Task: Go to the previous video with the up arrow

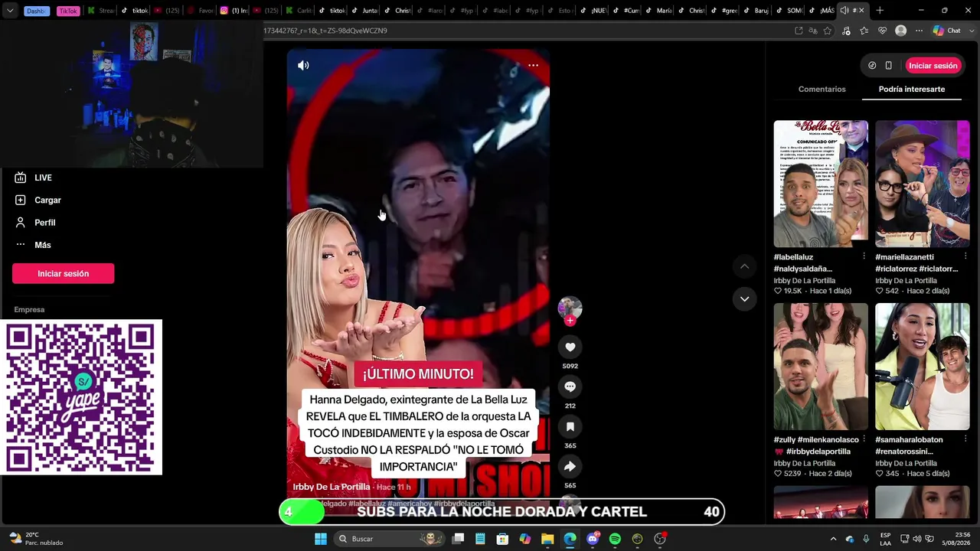Action: (744, 266)
